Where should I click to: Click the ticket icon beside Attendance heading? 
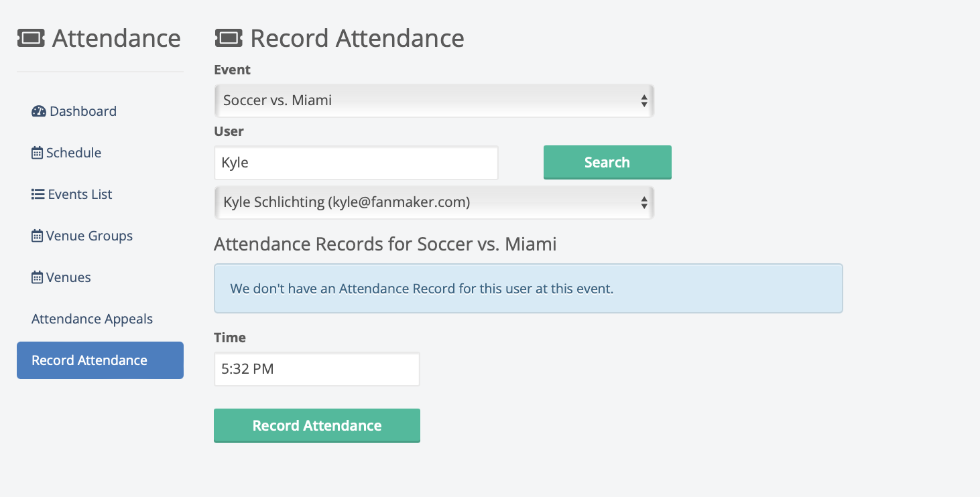(31, 38)
